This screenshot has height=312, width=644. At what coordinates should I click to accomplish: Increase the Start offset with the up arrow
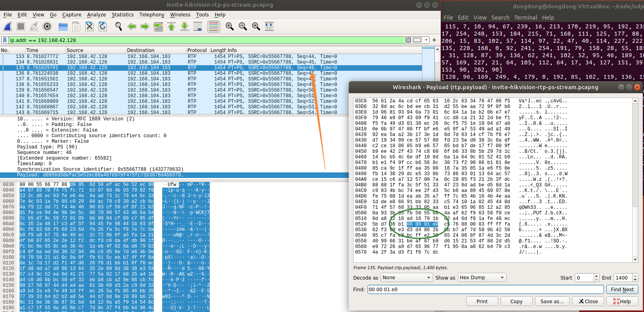pyautogui.click(x=597, y=276)
